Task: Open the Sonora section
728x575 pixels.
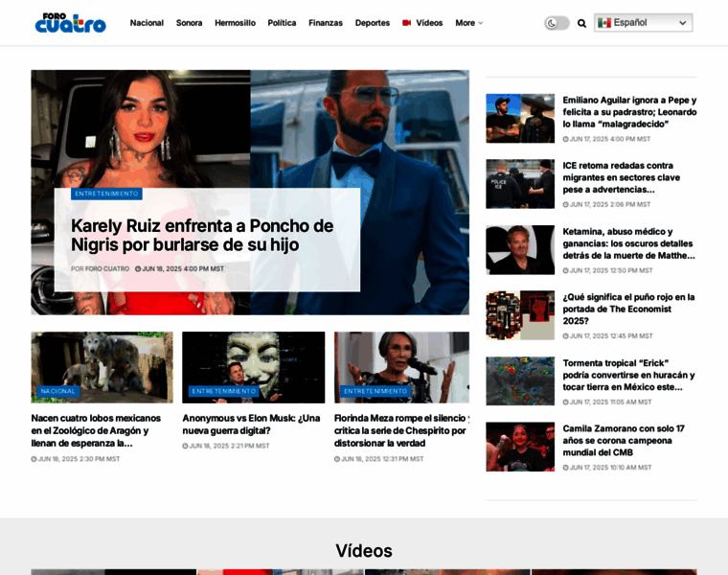Action: (x=189, y=23)
